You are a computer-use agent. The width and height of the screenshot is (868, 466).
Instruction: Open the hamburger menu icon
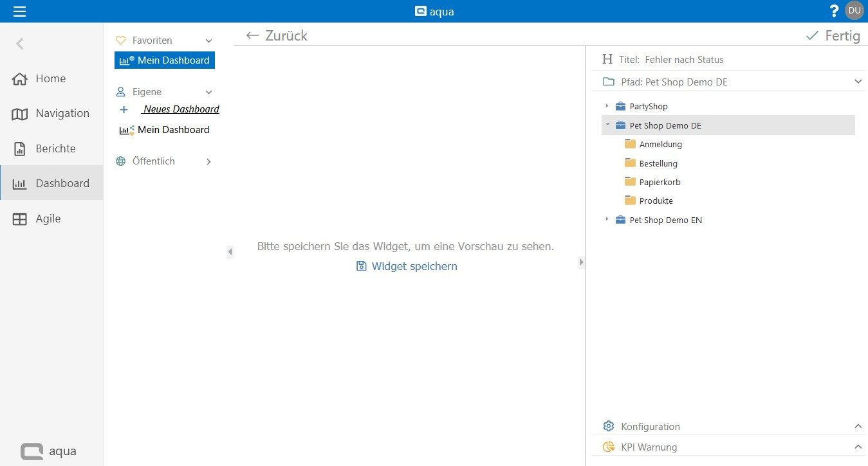tap(19, 11)
